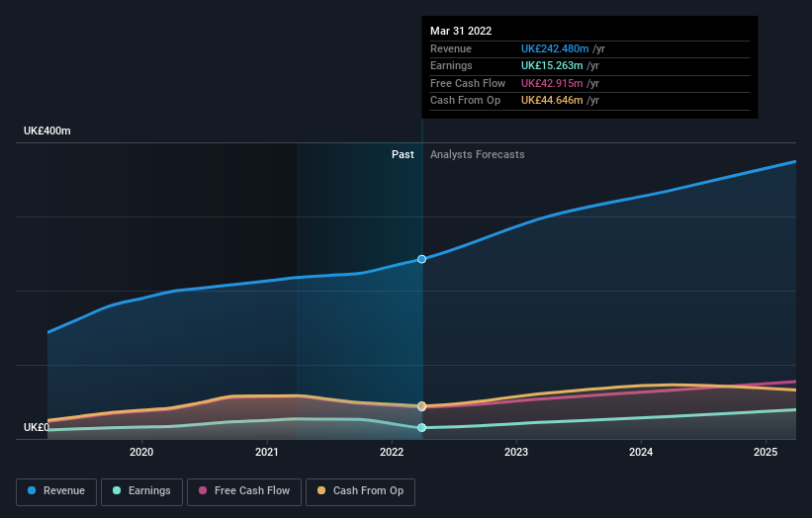Toggle the Free Cash Flow legend button
This screenshot has height=518, width=812.
(244, 491)
